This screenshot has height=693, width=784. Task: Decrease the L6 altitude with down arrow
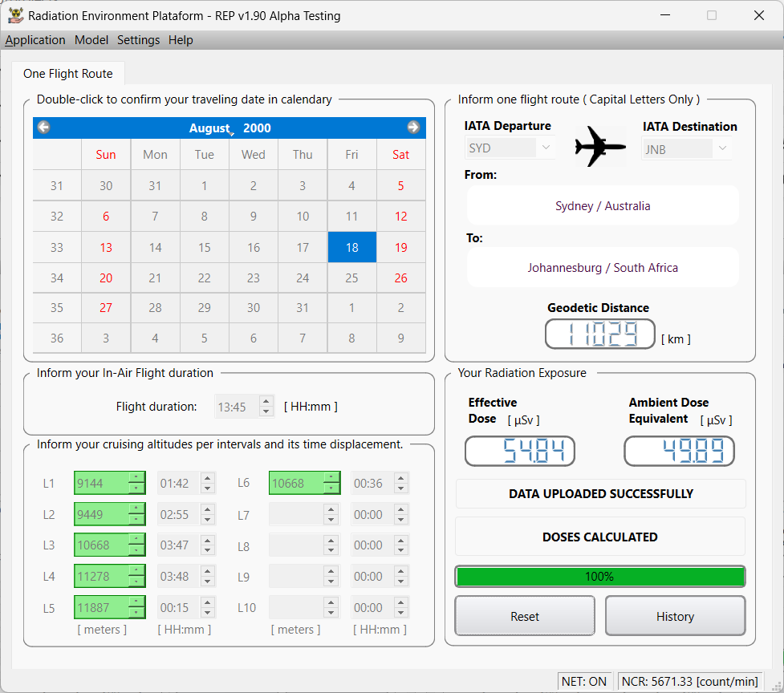click(x=331, y=488)
